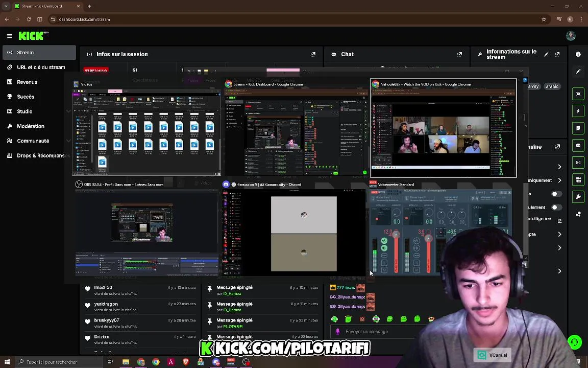Pop out the Infos sur la session panel
The height and width of the screenshot is (368, 588).
pos(313,55)
